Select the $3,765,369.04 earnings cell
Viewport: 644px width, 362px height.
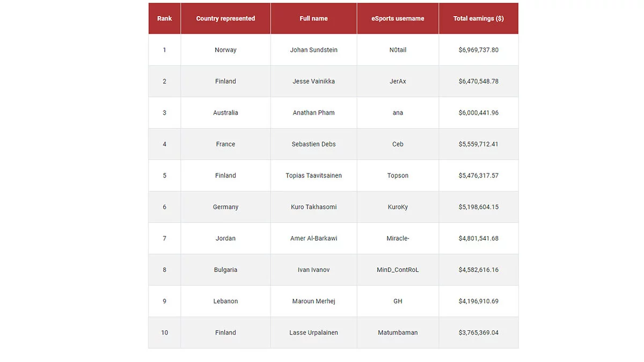click(478, 333)
